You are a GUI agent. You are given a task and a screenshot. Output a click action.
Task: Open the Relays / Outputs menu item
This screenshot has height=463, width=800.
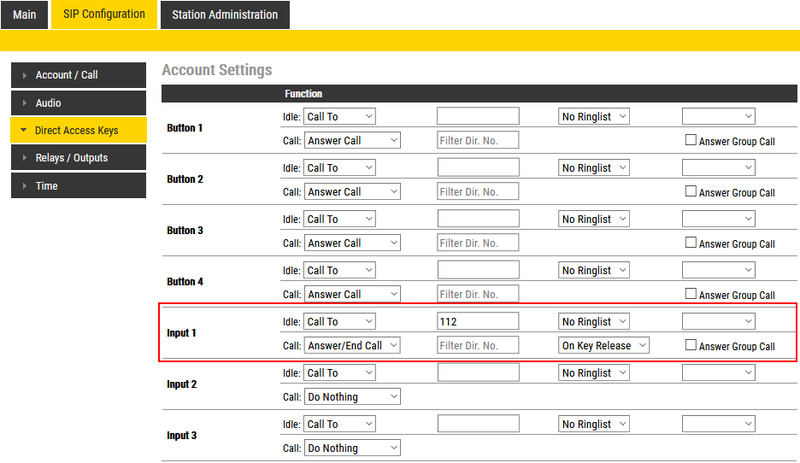tap(72, 158)
